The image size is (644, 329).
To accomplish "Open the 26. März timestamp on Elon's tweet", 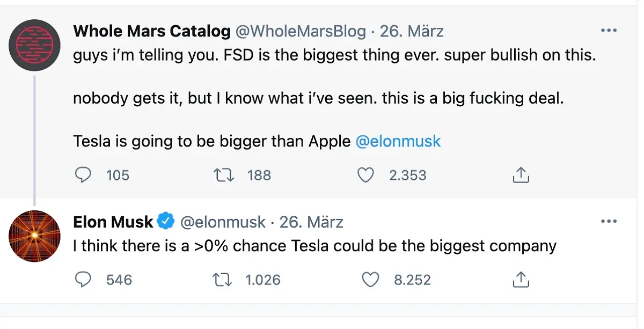I will point(311,222).
